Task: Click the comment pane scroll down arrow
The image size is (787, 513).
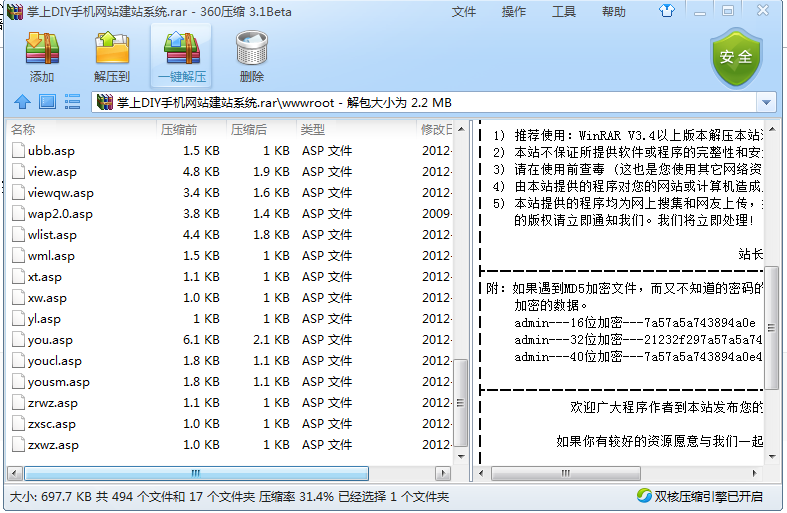Action: coord(771,457)
